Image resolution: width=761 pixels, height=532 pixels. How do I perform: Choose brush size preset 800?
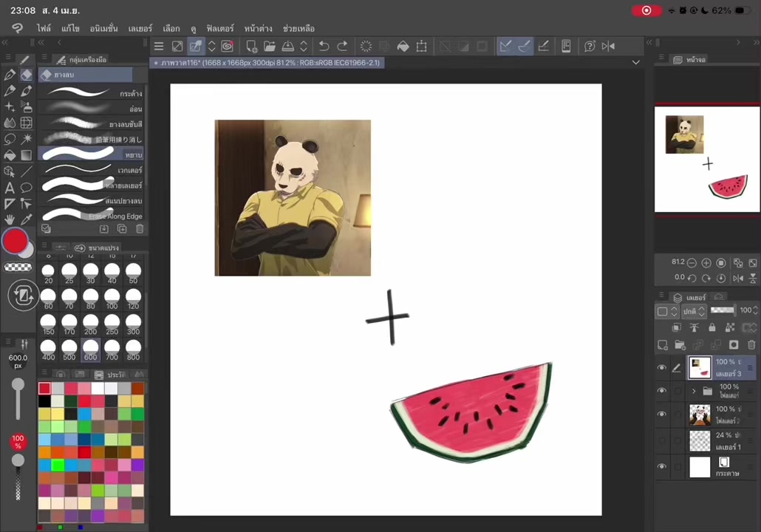(x=134, y=350)
